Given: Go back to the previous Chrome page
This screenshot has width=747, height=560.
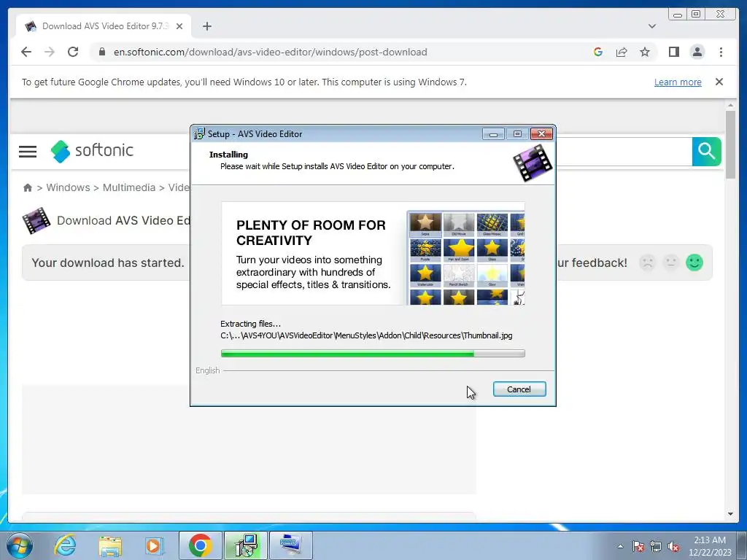Looking at the screenshot, I should tap(26, 52).
